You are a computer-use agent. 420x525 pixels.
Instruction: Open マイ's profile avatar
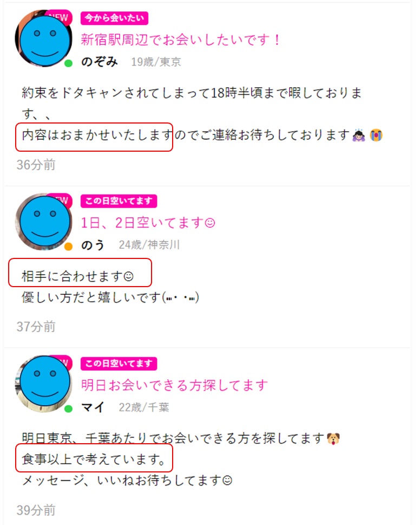[x=43, y=384]
